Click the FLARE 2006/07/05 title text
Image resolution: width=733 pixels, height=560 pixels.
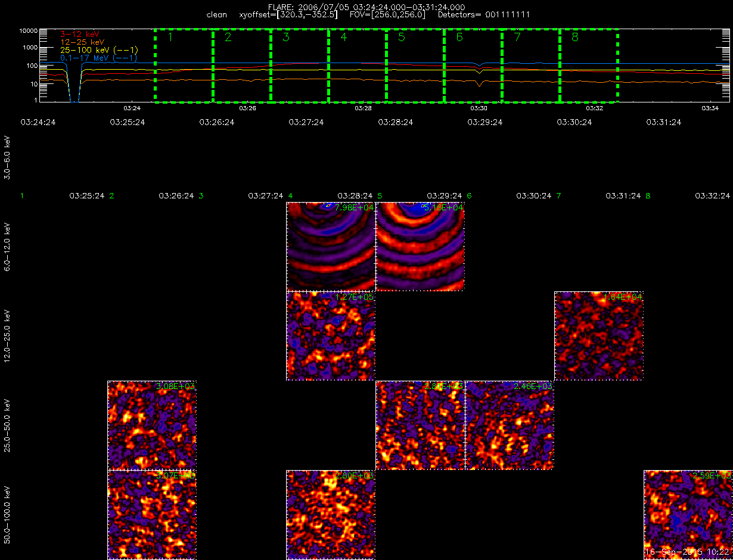click(x=366, y=7)
